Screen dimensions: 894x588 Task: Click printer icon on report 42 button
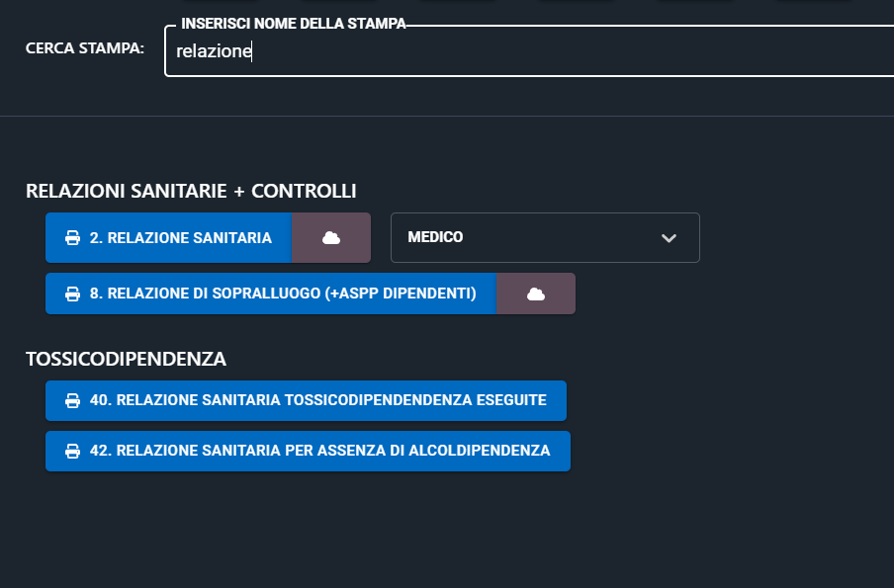click(x=72, y=451)
